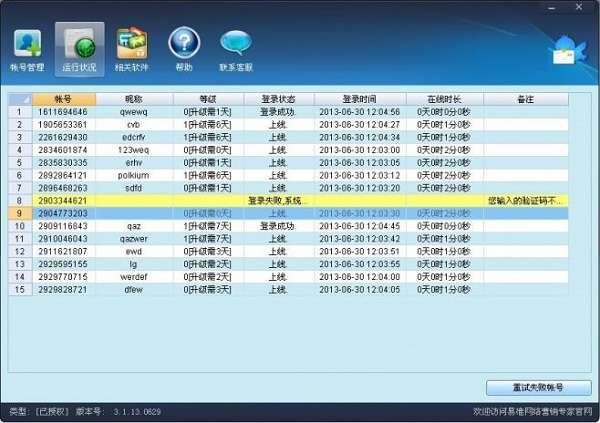The width and height of the screenshot is (600, 423).
Task: Sort by the 在线时长 column header
Action: (445, 99)
